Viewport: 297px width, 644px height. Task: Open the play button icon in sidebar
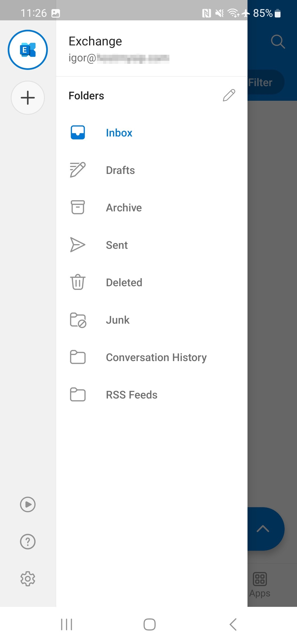click(x=28, y=504)
